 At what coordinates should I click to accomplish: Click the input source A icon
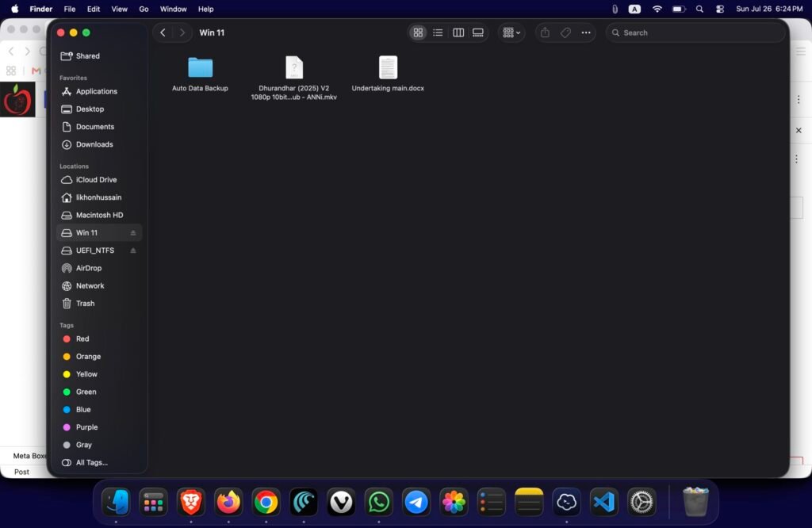[x=634, y=9]
